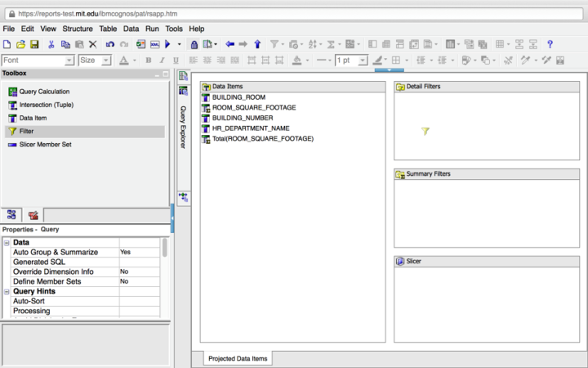Collapse the Data properties group
Screen dimensions: 588x368
(7, 243)
